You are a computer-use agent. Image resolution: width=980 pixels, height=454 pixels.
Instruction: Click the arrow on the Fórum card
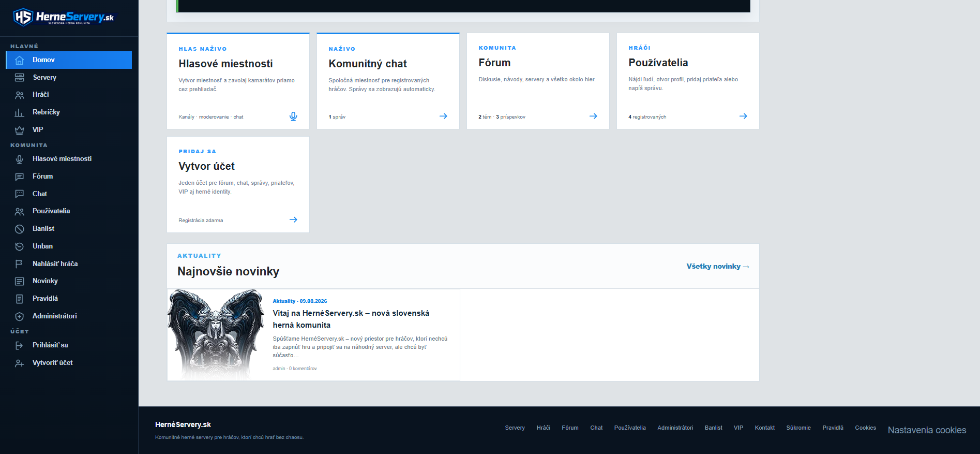tap(593, 116)
